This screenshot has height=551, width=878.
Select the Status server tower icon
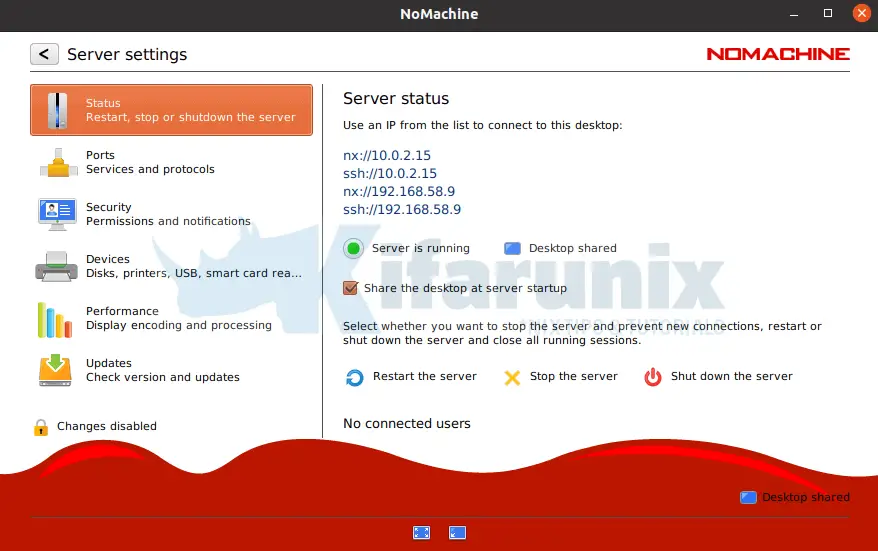(57, 110)
